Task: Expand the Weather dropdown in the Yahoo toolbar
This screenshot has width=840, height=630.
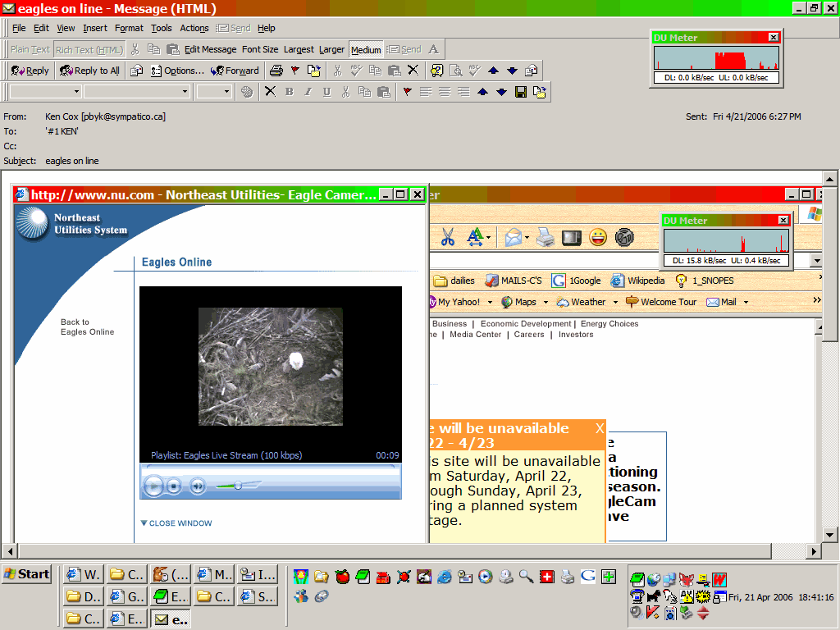Action: 612,302
